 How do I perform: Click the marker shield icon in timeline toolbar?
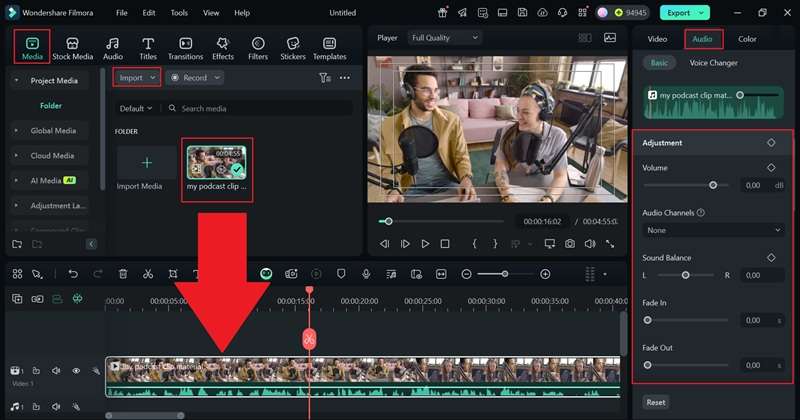[341, 274]
